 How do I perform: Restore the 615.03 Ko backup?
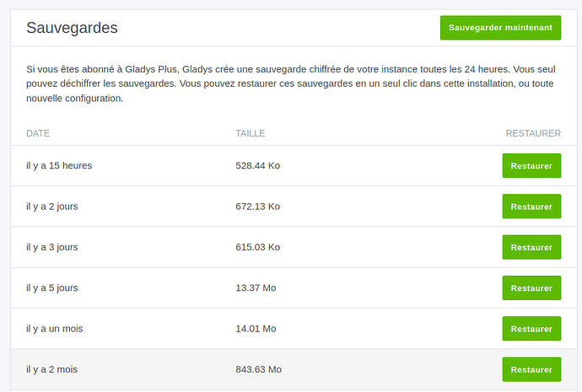(x=531, y=247)
